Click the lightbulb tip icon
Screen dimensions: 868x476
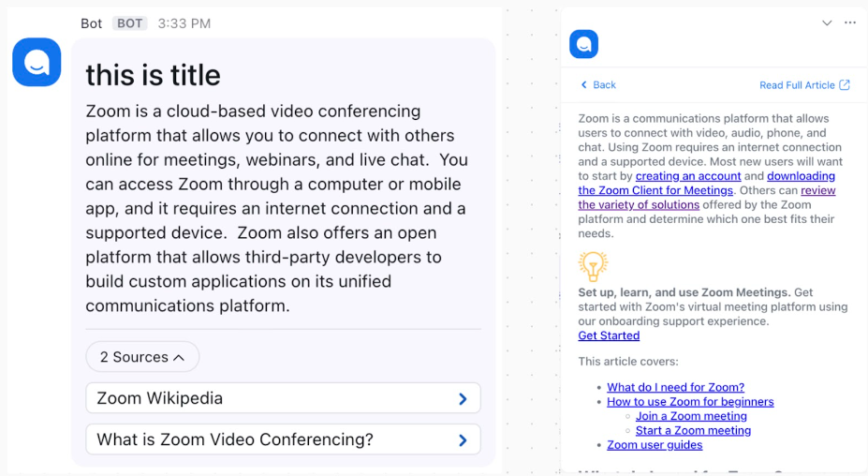pyautogui.click(x=593, y=266)
